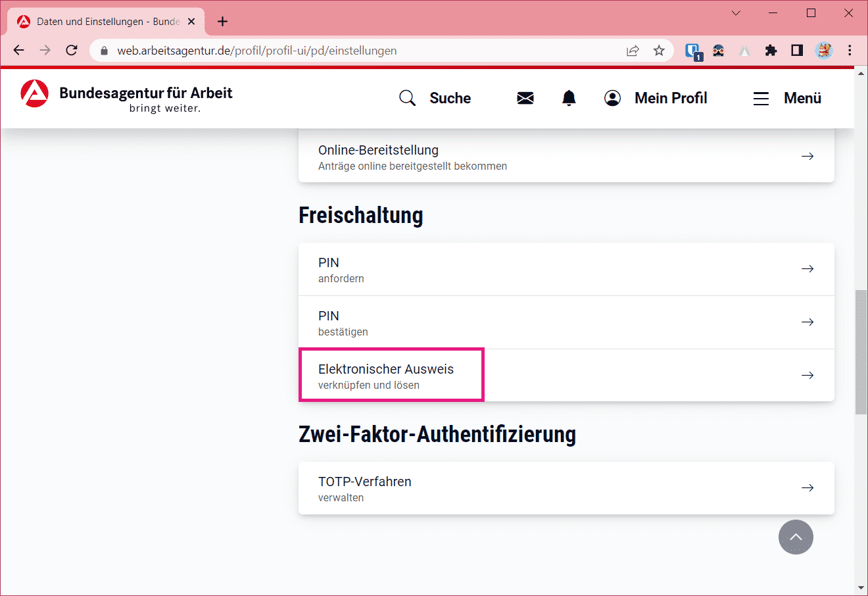Click the scroll-to-top round arrow button
Screen dimensions: 868x596
pyautogui.click(x=796, y=537)
